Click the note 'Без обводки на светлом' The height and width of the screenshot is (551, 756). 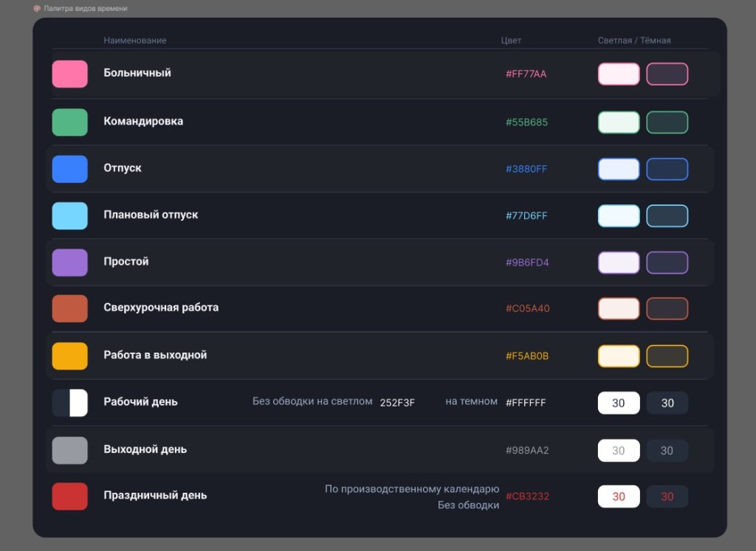[x=312, y=401]
